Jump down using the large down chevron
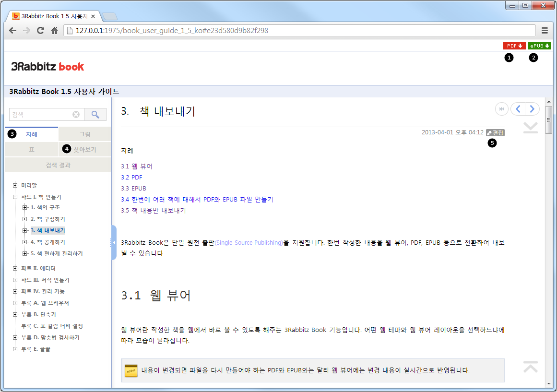The width and height of the screenshot is (557, 392). click(530, 128)
